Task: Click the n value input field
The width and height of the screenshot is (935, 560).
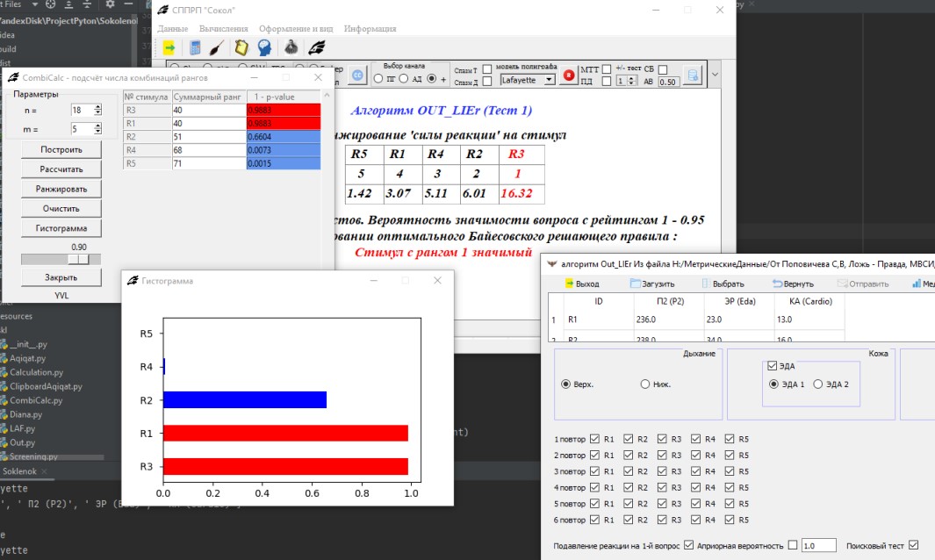Action: [x=82, y=110]
